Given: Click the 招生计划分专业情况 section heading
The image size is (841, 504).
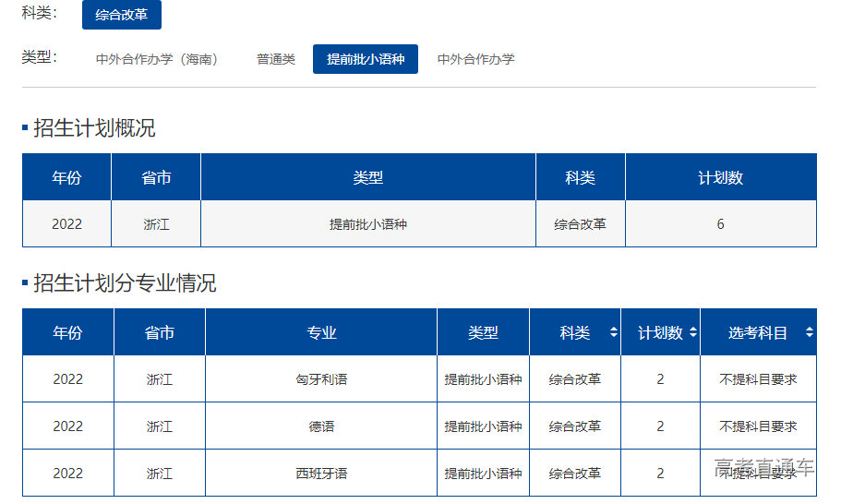Looking at the screenshot, I should pyautogui.click(x=125, y=283).
